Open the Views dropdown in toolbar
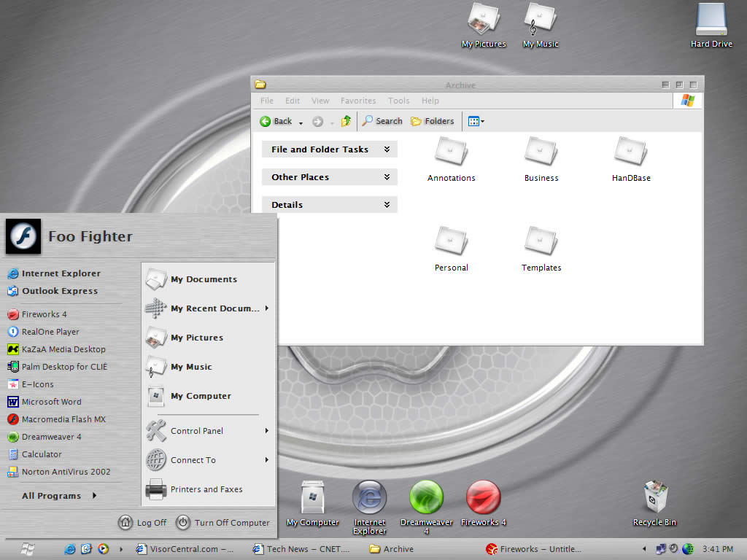Screen dimensions: 747x560 tap(476, 121)
